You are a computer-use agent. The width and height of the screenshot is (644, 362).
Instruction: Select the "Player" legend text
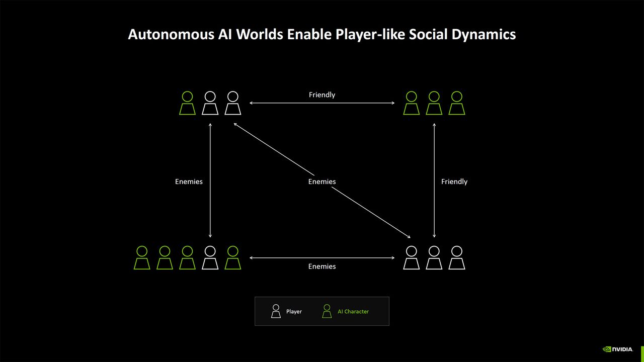(x=294, y=312)
